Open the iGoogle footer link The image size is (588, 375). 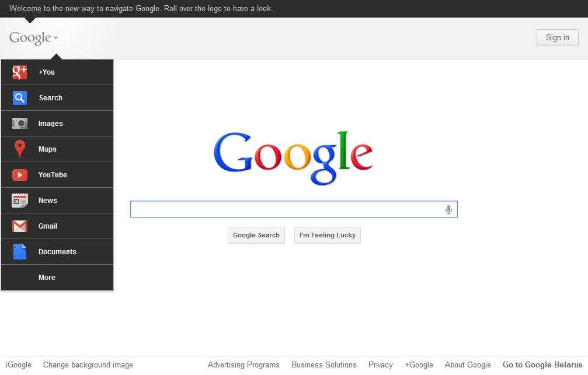tap(19, 365)
